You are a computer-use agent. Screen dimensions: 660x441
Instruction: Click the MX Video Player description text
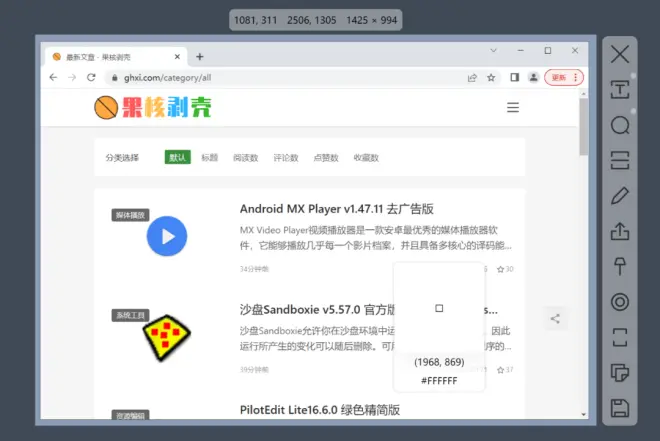[375, 238]
